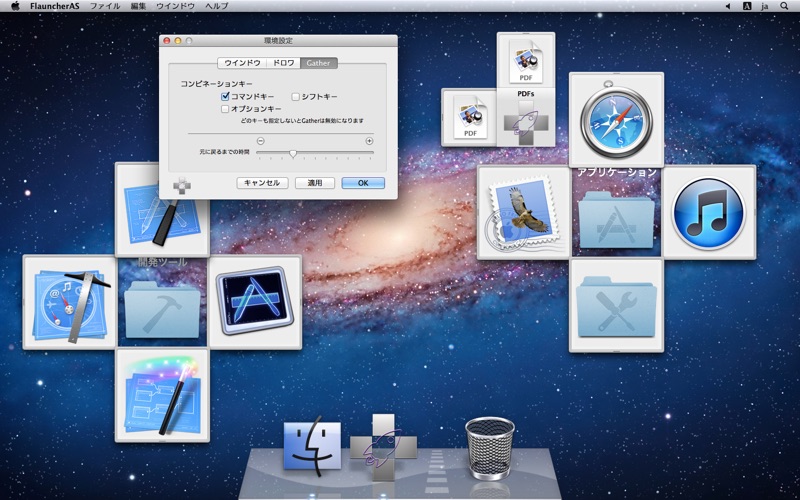
Task: Open the ファイル menu
Action: pyautogui.click(x=105, y=6)
